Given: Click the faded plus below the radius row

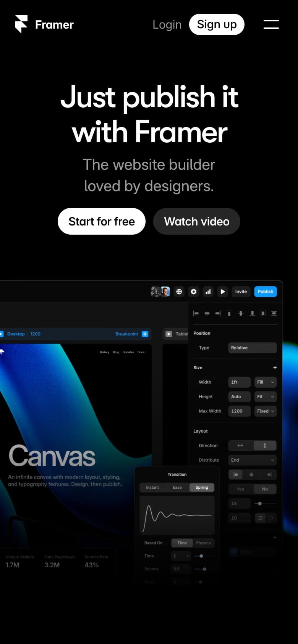Looking at the screenshot, I should pos(275,538).
